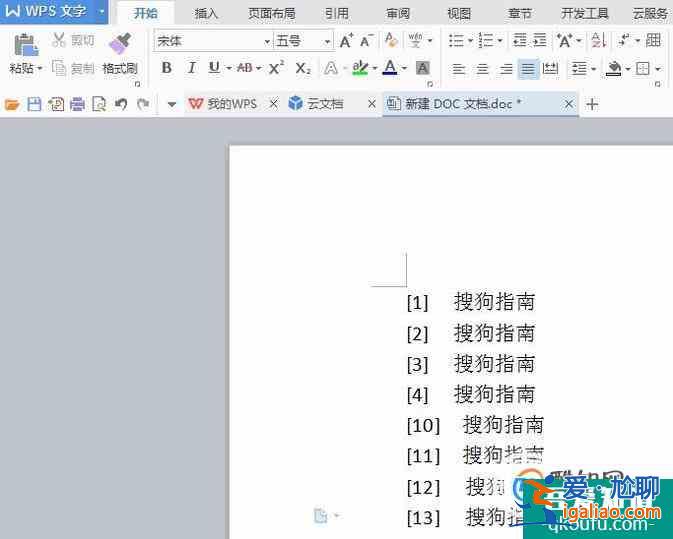Click the numbered list icon
673x539 pixels.
coord(485,41)
